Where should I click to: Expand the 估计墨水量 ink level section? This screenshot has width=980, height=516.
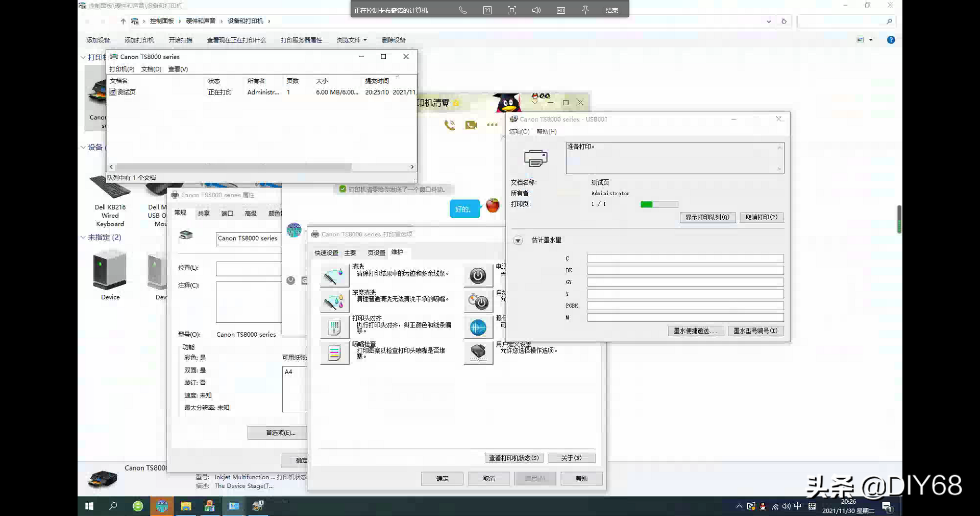518,240
